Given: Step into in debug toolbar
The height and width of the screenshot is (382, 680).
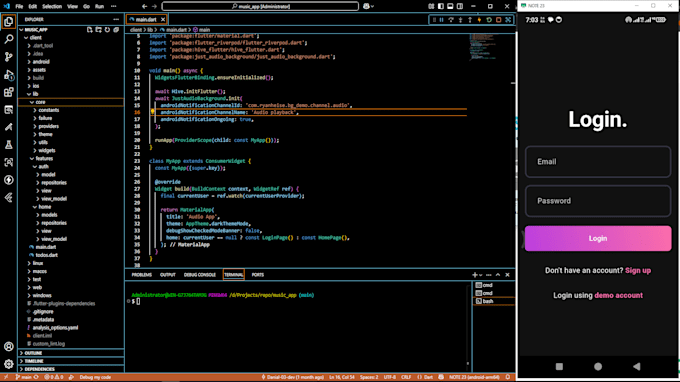Looking at the screenshot, I should pyautogui.click(x=461, y=20).
